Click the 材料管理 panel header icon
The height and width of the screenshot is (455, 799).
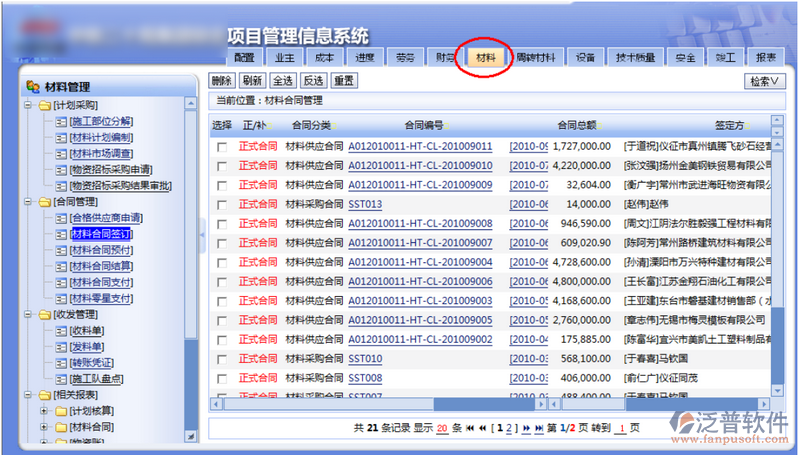click(x=32, y=87)
